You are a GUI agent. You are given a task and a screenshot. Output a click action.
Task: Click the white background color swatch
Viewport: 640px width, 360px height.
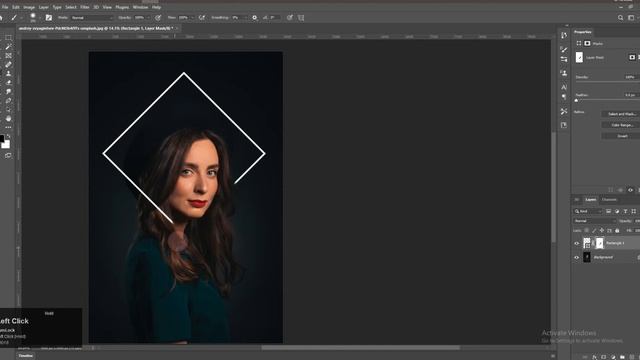point(6,144)
